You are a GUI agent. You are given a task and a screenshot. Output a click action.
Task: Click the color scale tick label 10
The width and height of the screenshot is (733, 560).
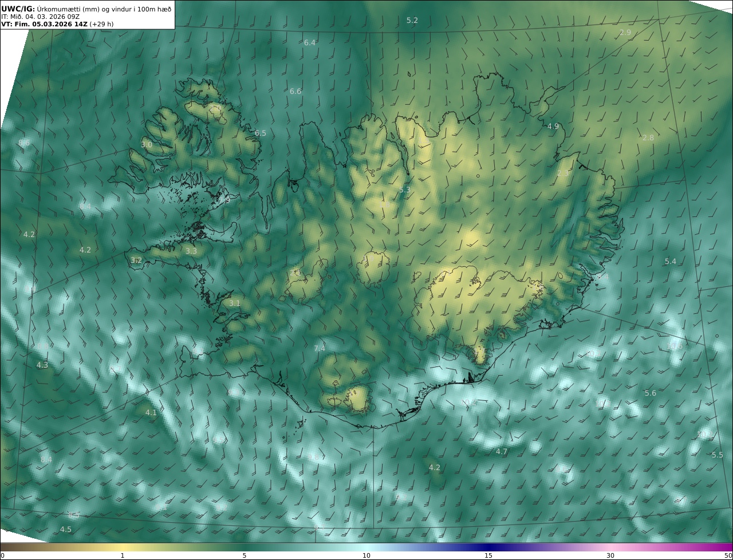(x=366, y=555)
